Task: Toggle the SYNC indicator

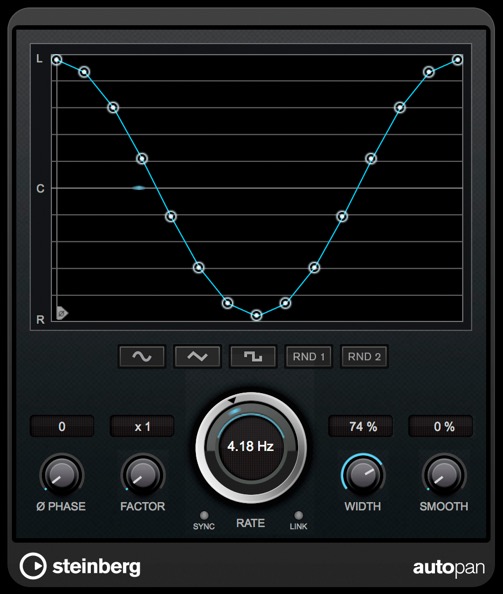Action: pyautogui.click(x=204, y=515)
